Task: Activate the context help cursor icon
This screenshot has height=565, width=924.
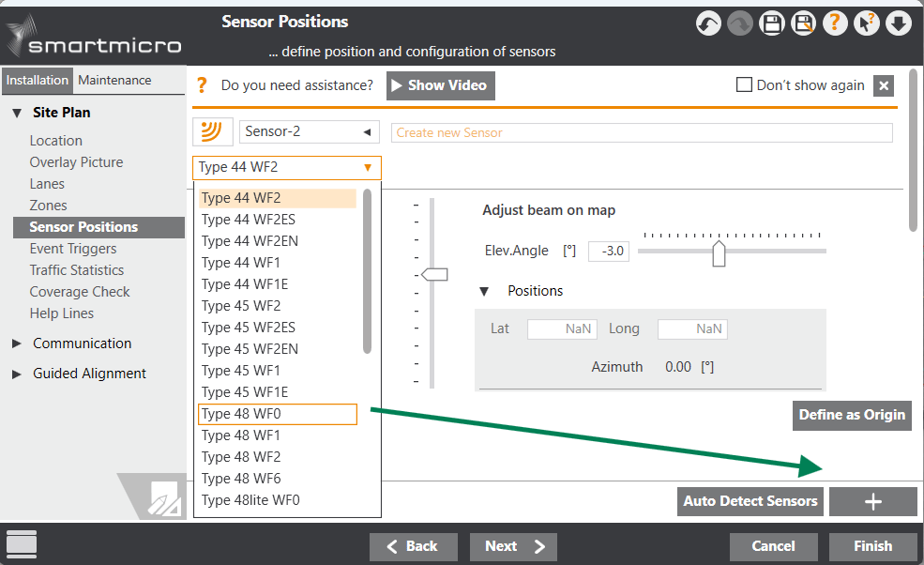Action: [x=867, y=24]
